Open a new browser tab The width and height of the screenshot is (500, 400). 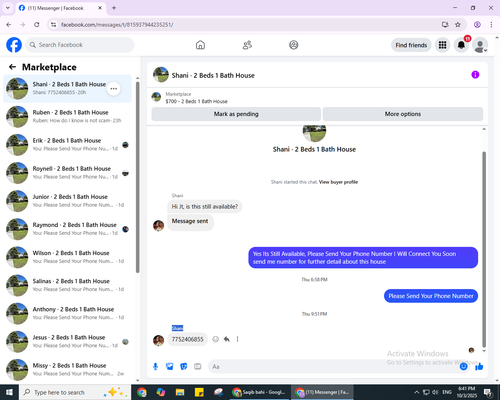(x=114, y=8)
